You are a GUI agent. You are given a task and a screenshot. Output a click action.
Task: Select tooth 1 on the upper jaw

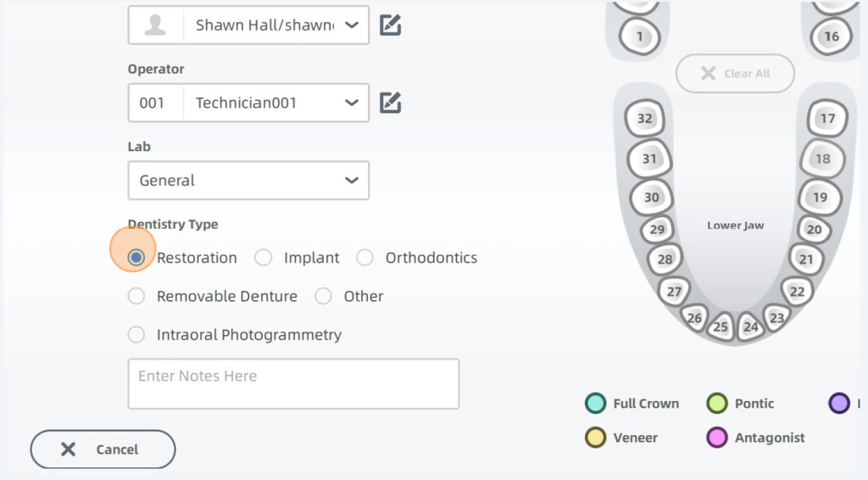point(639,36)
